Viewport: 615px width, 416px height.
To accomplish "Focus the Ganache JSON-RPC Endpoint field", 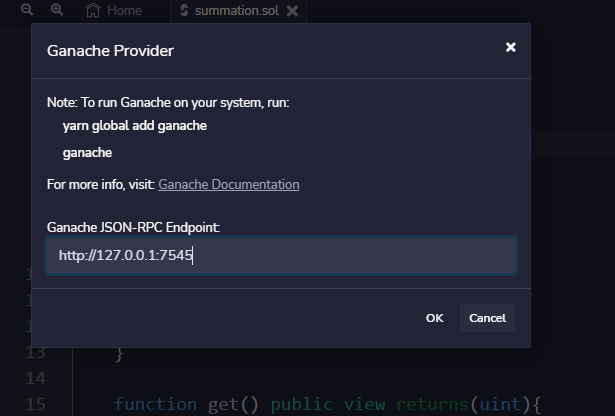I will [x=281, y=255].
